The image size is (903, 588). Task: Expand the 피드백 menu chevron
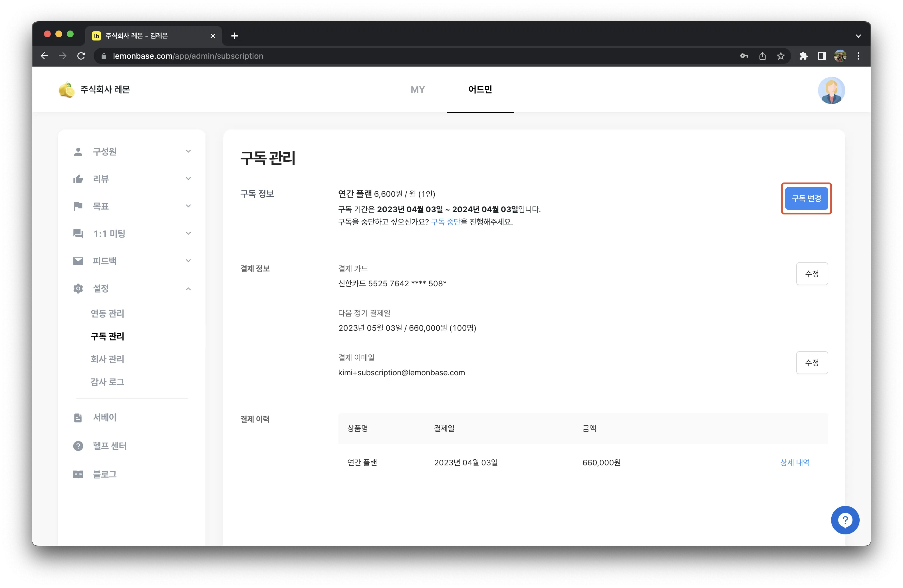click(188, 260)
